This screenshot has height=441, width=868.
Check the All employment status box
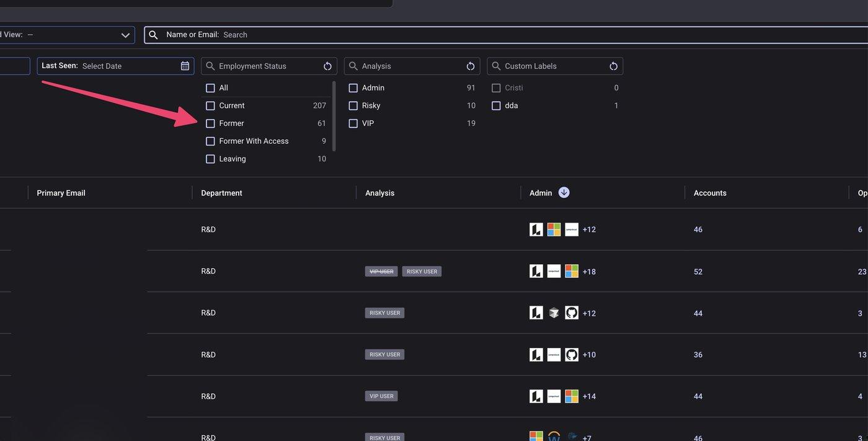210,88
